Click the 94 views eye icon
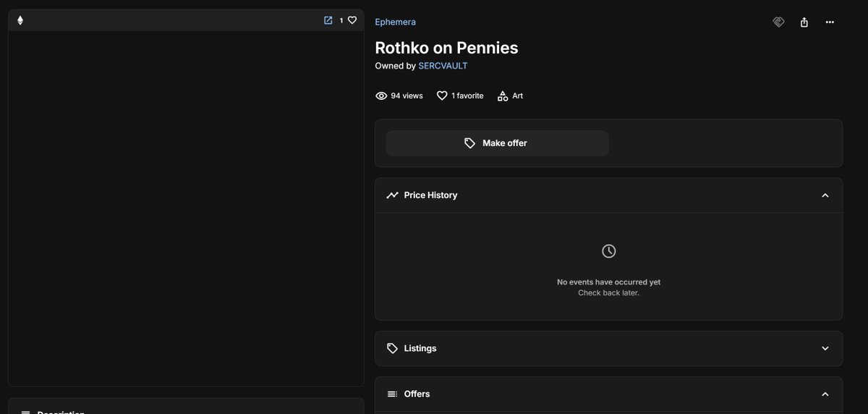This screenshot has height=414, width=868. 381,96
